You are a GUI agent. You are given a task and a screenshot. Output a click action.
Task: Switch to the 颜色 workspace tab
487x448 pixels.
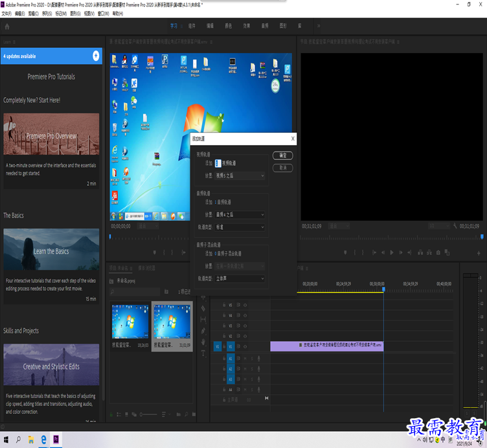click(229, 26)
